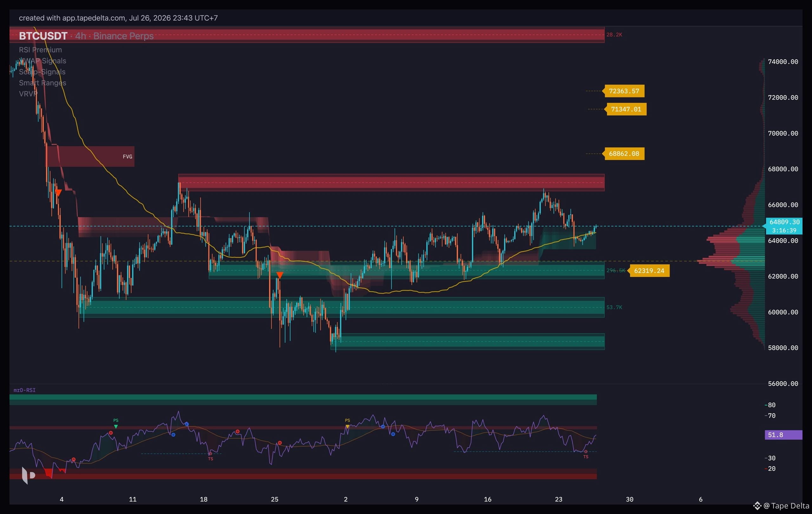Click the current price tag 64809.30
The width and height of the screenshot is (812, 514).
pyautogui.click(x=784, y=222)
